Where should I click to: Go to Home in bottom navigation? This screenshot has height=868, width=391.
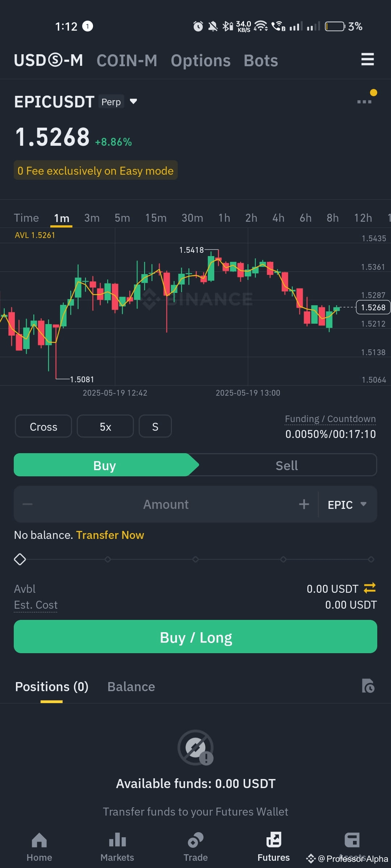(39, 847)
